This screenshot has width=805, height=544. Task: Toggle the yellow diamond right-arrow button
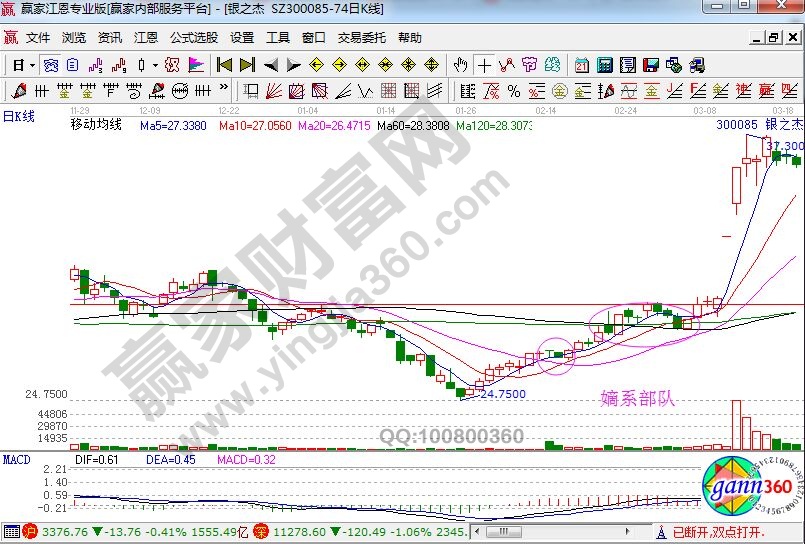click(x=340, y=65)
